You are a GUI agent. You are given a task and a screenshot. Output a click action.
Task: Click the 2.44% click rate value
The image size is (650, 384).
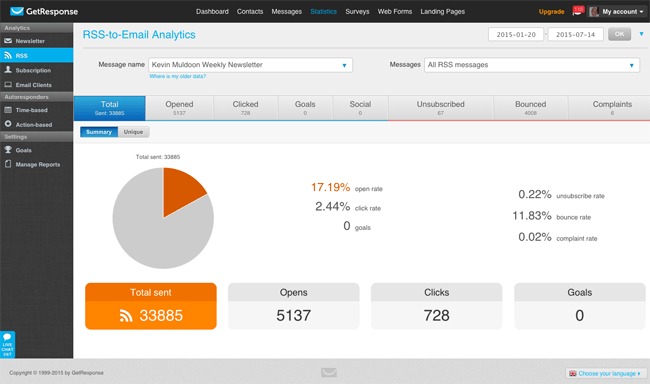tap(332, 207)
